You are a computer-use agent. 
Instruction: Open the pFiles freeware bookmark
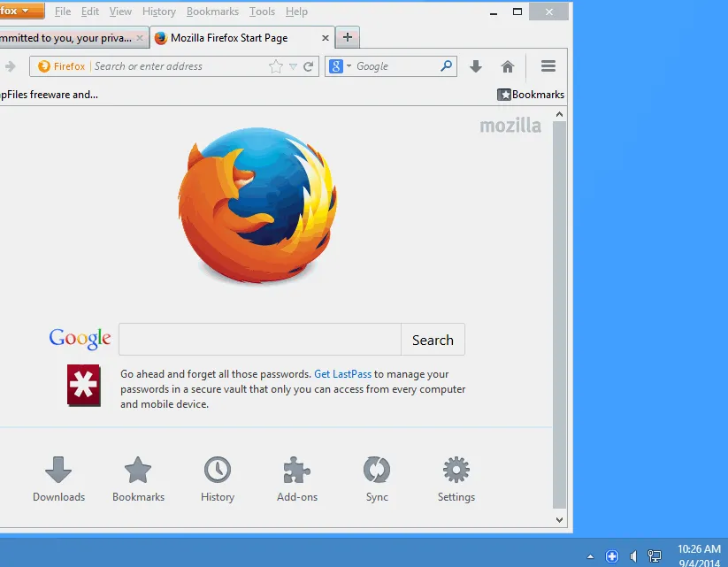(x=49, y=95)
